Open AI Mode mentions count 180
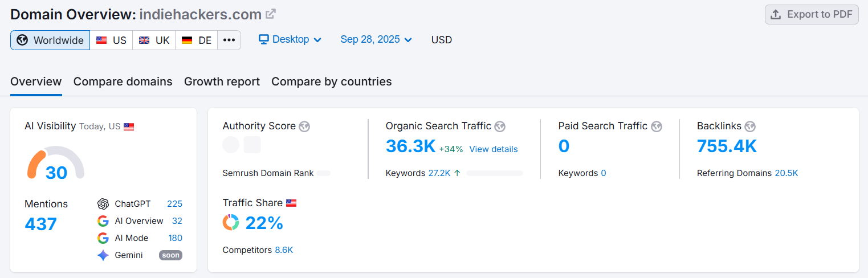The image size is (868, 278). (175, 238)
